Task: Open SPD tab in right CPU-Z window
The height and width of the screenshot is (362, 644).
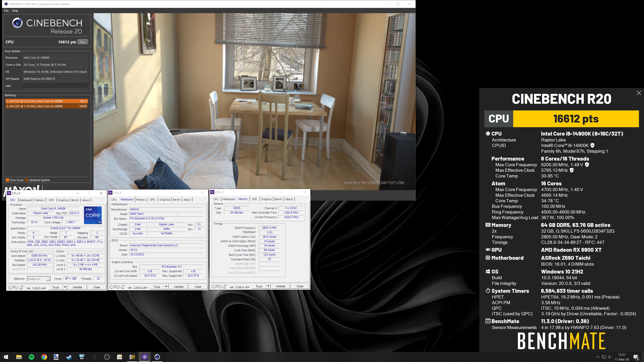Action: [255, 199]
